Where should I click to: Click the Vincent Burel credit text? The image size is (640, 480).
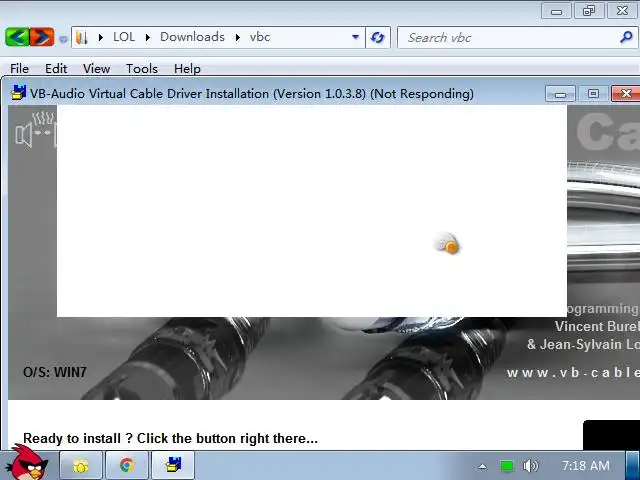point(597,326)
